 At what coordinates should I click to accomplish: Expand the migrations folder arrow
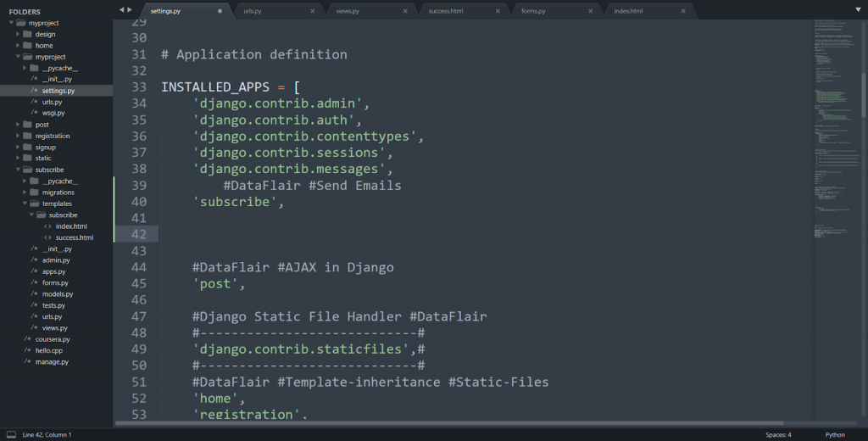25,193
